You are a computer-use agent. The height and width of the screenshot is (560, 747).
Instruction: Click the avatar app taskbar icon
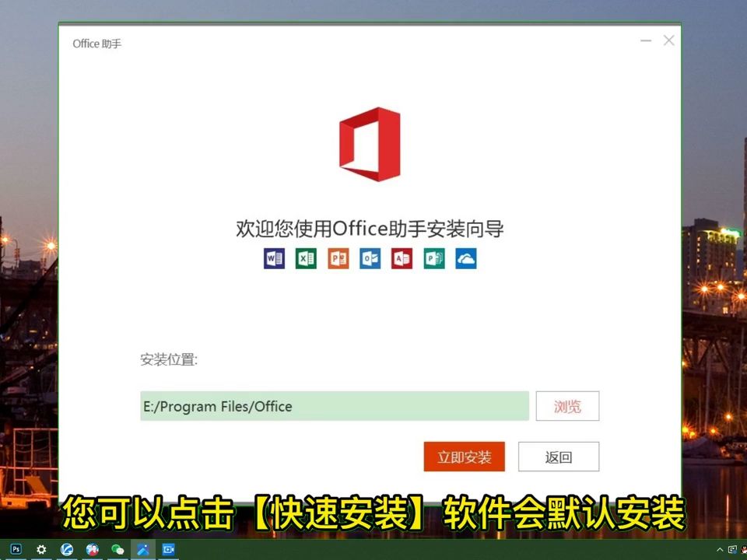click(93, 550)
